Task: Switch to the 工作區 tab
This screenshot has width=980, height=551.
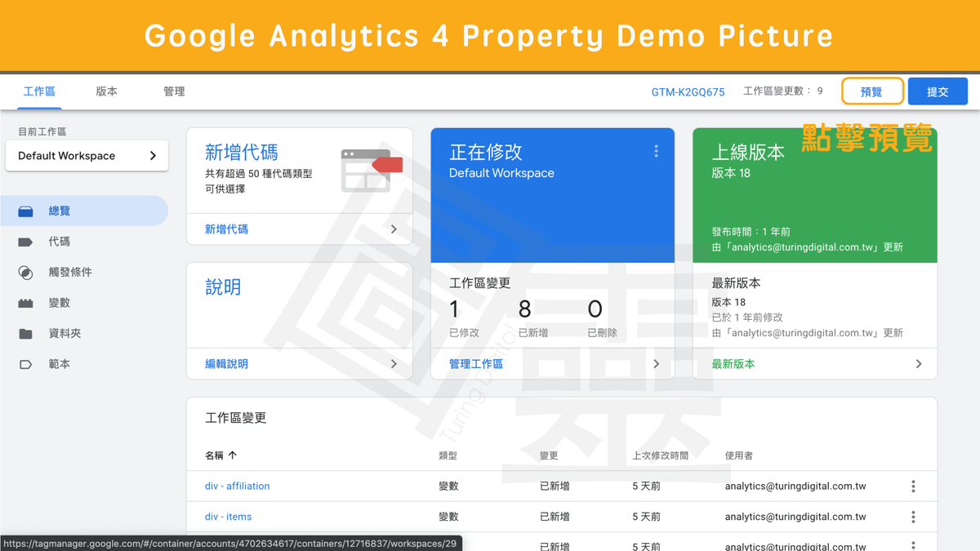Action: tap(39, 91)
